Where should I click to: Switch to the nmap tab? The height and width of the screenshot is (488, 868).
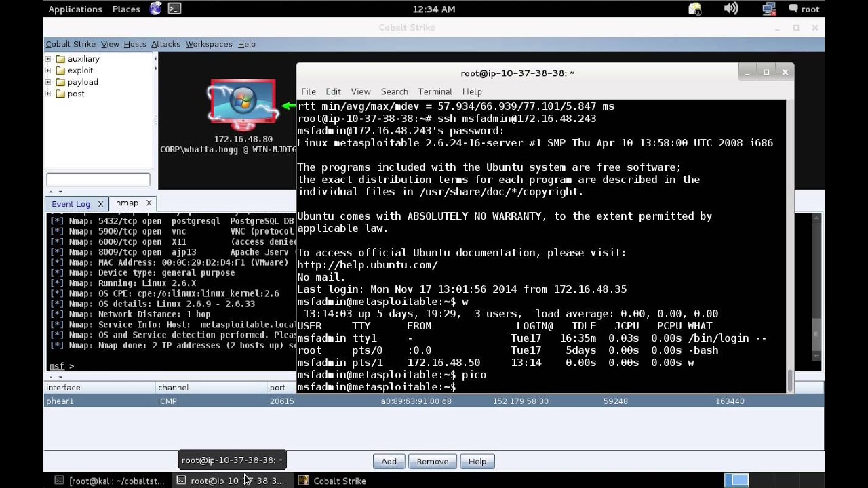coord(127,203)
